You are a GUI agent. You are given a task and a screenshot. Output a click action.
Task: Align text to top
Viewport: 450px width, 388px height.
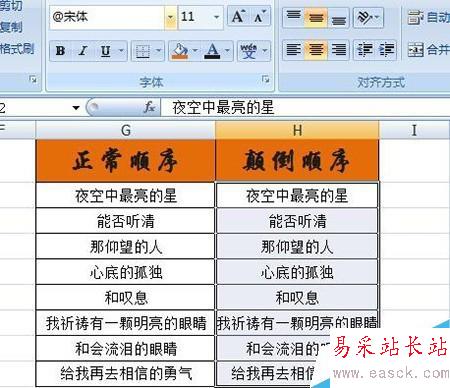(294, 17)
